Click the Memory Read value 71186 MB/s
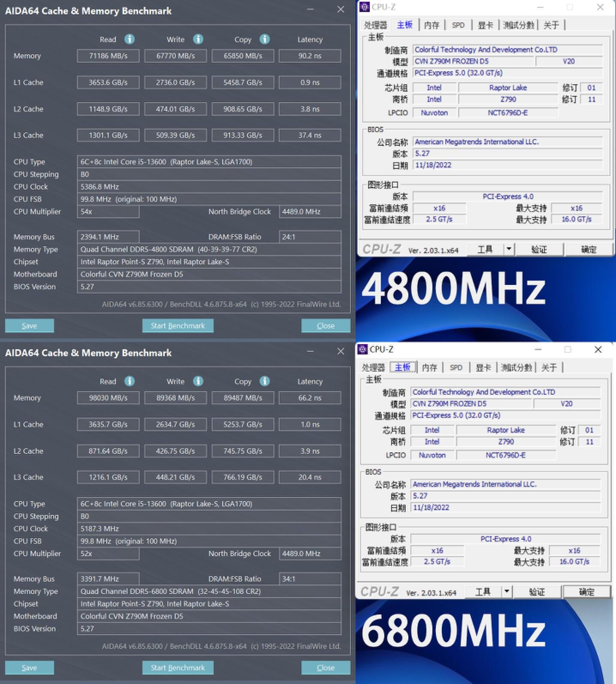 click(108, 56)
